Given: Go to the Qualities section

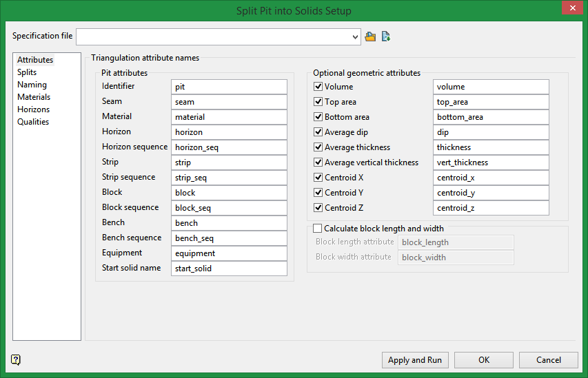Looking at the screenshot, I should tap(33, 122).
